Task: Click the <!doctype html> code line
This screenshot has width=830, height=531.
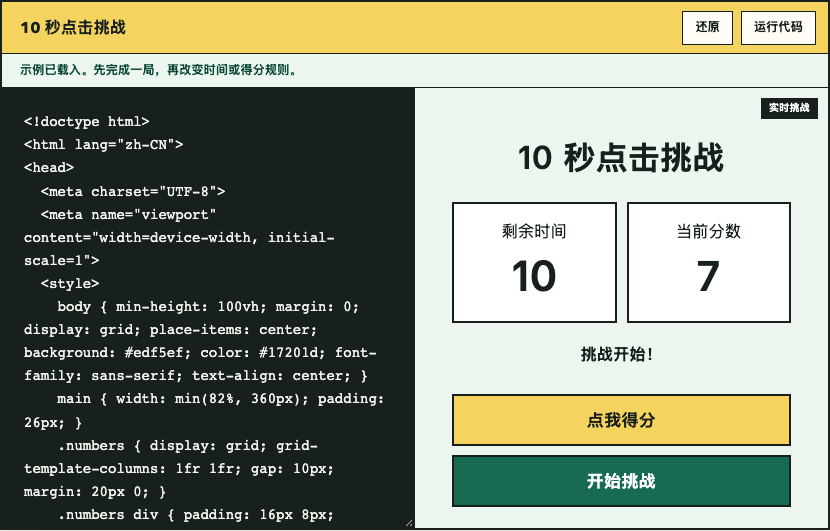Action: [x=86, y=122]
